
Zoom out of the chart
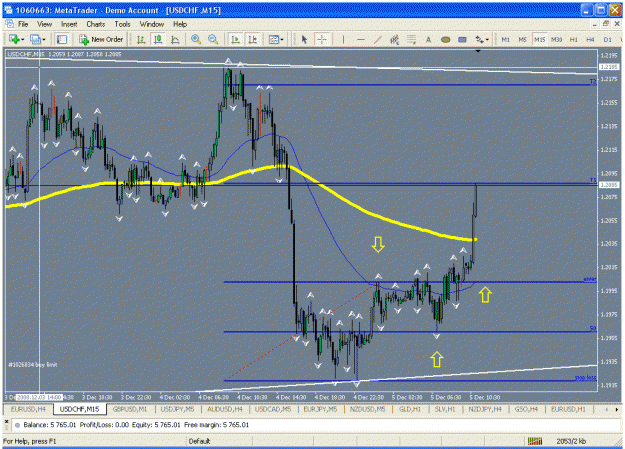pos(213,39)
